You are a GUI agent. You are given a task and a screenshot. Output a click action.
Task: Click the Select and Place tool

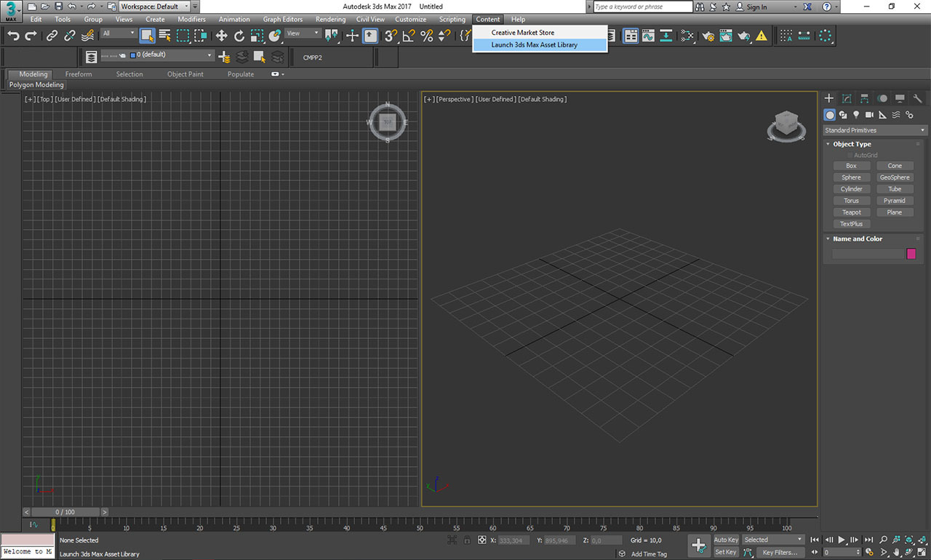click(x=274, y=36)
